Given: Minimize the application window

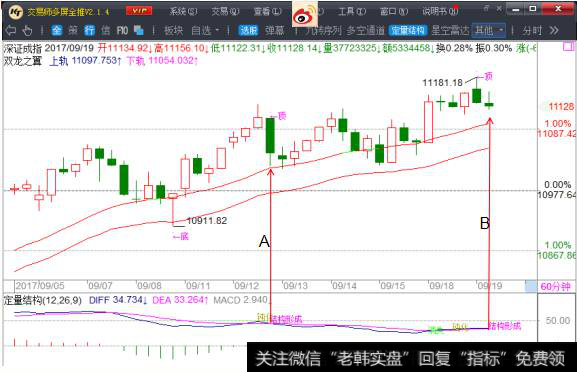Looking at the screenshot, I should point(515,9).
